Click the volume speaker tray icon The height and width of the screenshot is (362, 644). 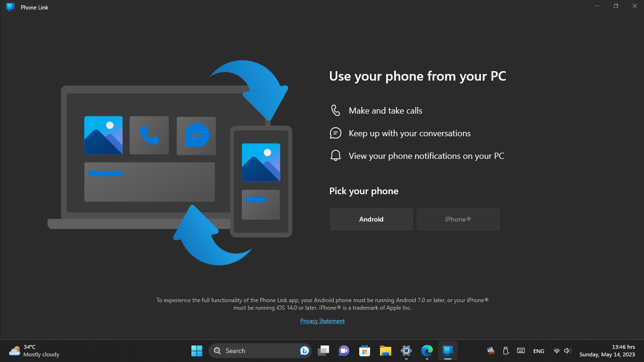tap(568, 351)
